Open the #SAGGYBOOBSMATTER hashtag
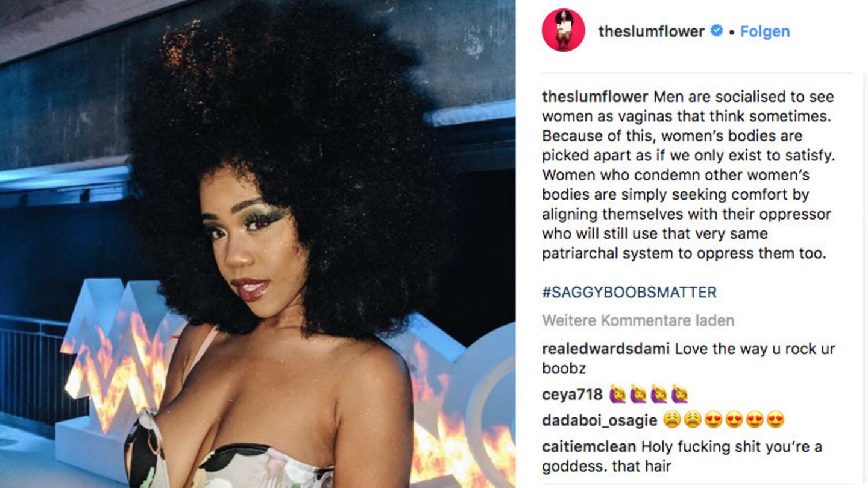This screenshot has width=868, height=488. pyautogui.click(x=629, y=293)
